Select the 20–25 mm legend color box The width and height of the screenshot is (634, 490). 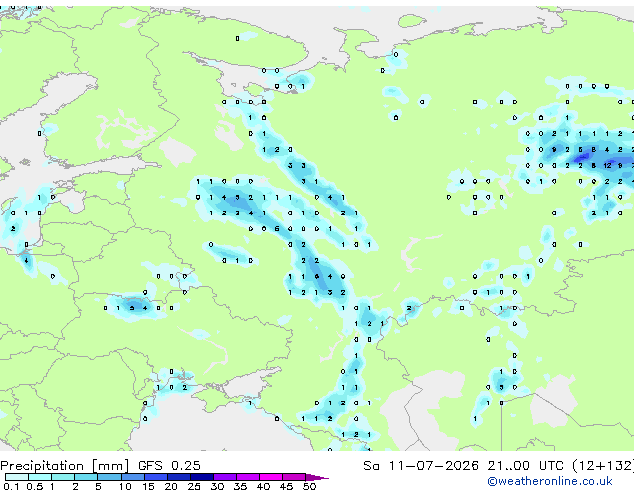point(178,477)
